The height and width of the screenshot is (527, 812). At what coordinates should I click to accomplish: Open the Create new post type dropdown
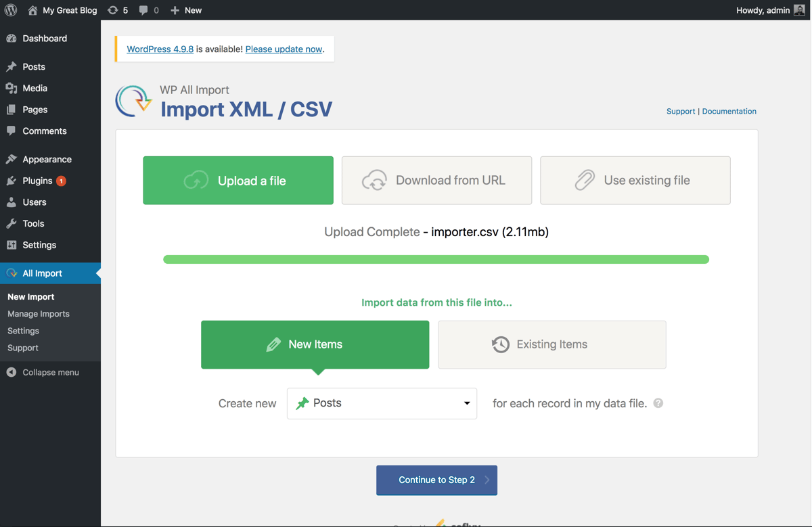point(382,403)
